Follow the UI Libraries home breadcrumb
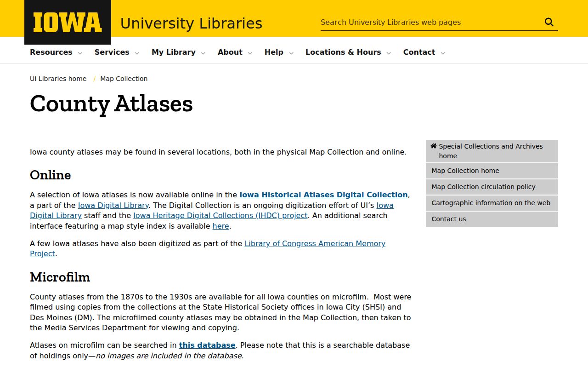 pos(58,79)
